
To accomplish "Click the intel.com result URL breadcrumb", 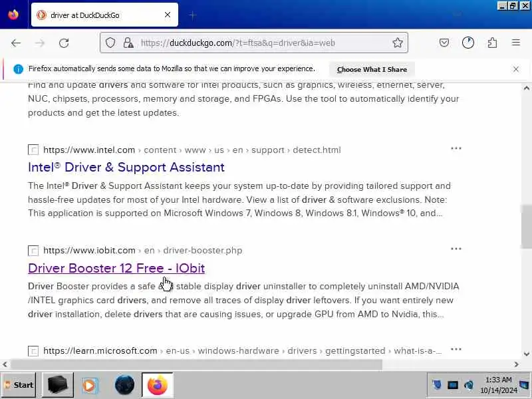I will [192, 150].
